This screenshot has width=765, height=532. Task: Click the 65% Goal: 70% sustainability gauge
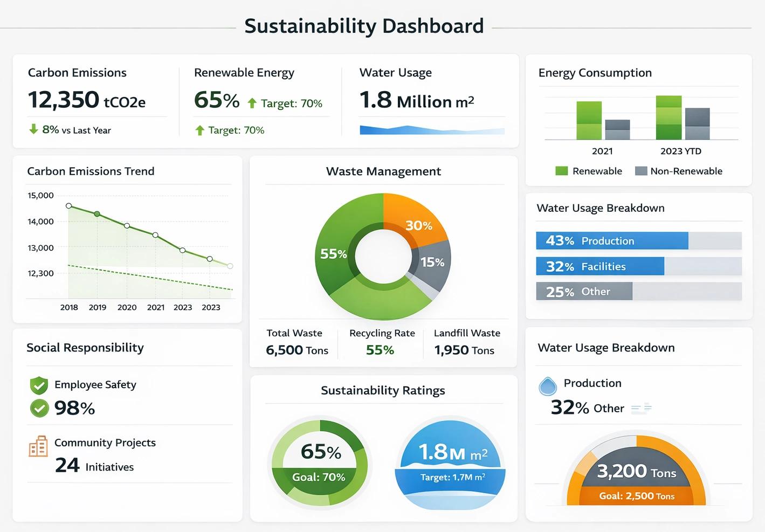point(320,463)
